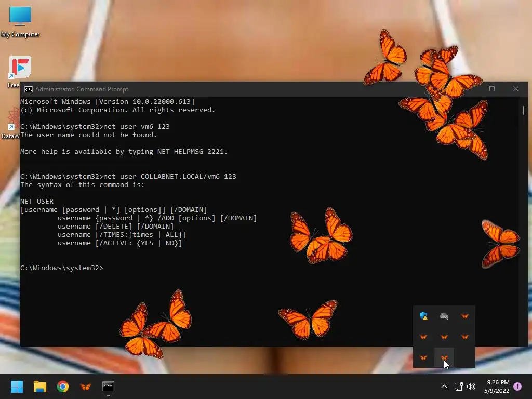Click the 'net user COLLABNET.LOCAL/vm6 123' command
The width and height of the screenshot is (532, 399).
click(x=170, y=177)
